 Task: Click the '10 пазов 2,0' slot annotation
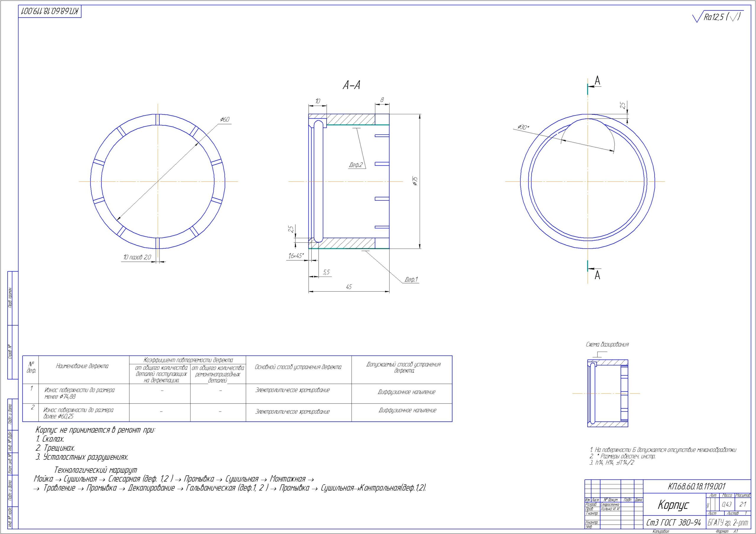137,257
